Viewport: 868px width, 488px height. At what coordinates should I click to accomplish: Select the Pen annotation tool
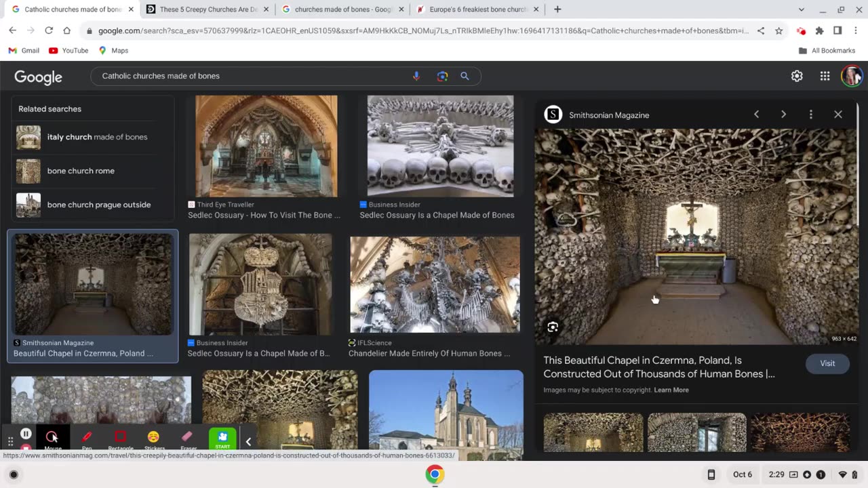[x=87, y=437]
